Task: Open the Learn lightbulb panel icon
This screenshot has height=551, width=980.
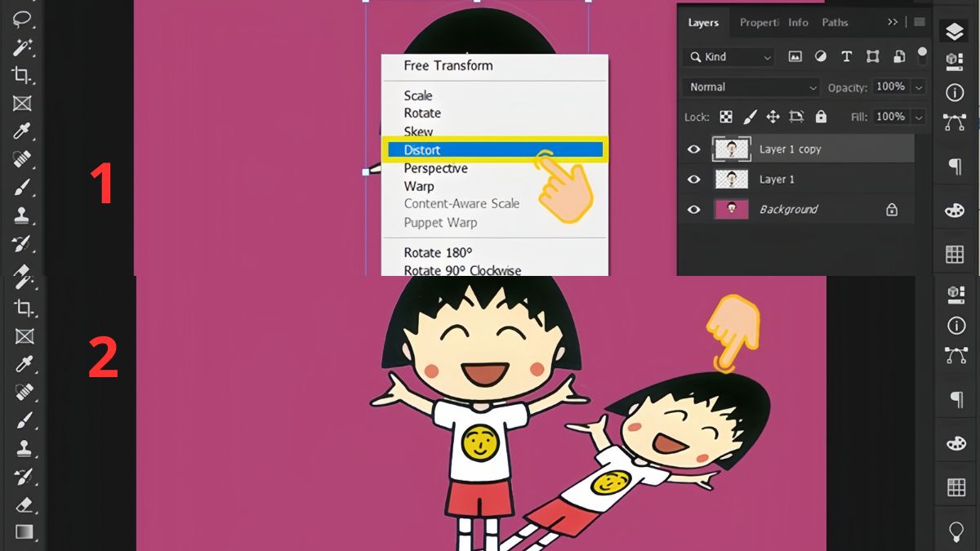Action: [955, 531]
